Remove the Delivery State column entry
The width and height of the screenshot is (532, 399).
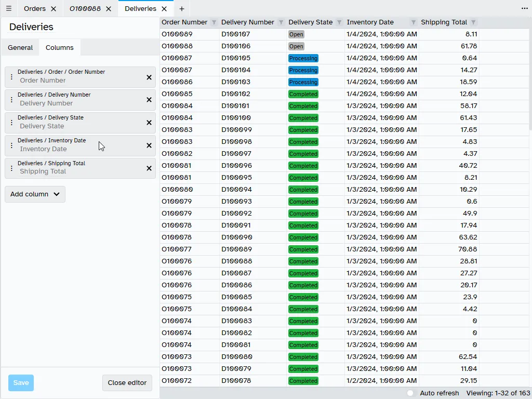[x=149, y=123]
